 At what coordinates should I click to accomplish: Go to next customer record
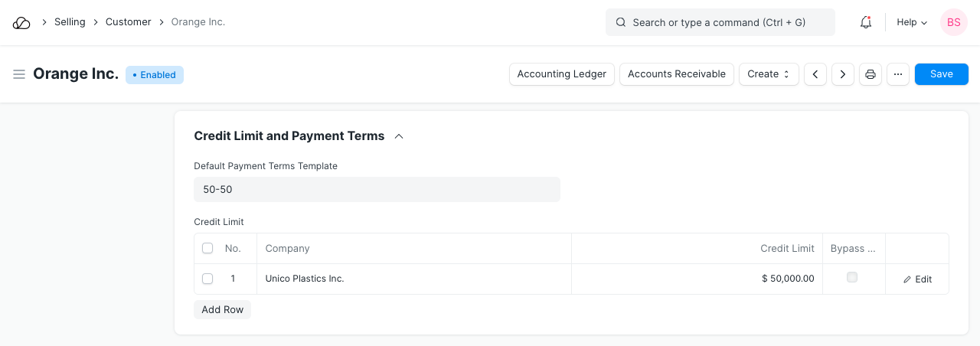(843, 74)
